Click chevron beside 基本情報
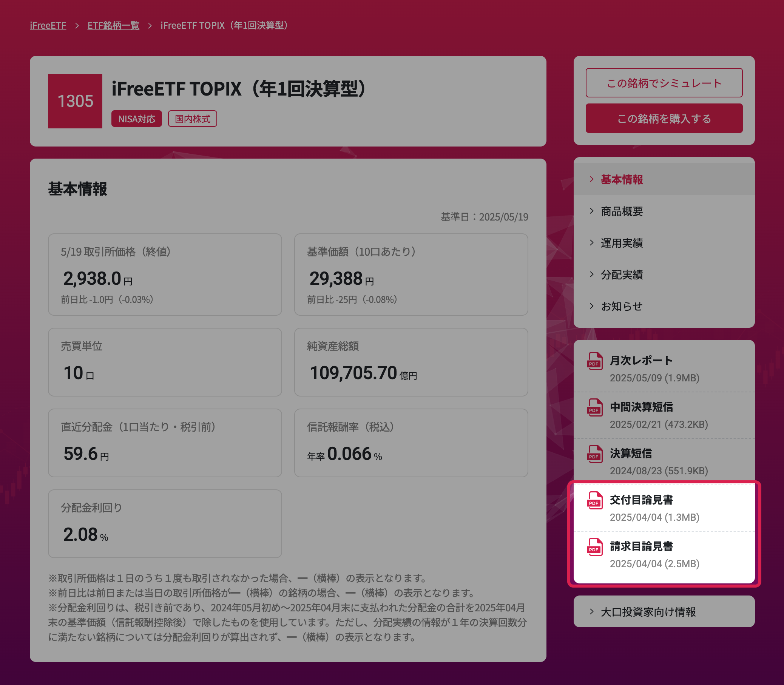Screen dimensions: 784x685 click(x=592, y=179)
